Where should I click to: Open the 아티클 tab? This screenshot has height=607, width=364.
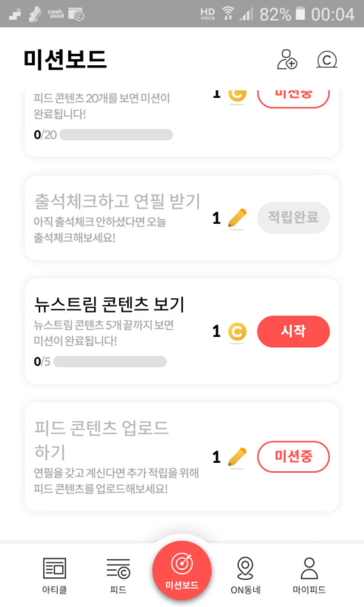pos(54,575)
